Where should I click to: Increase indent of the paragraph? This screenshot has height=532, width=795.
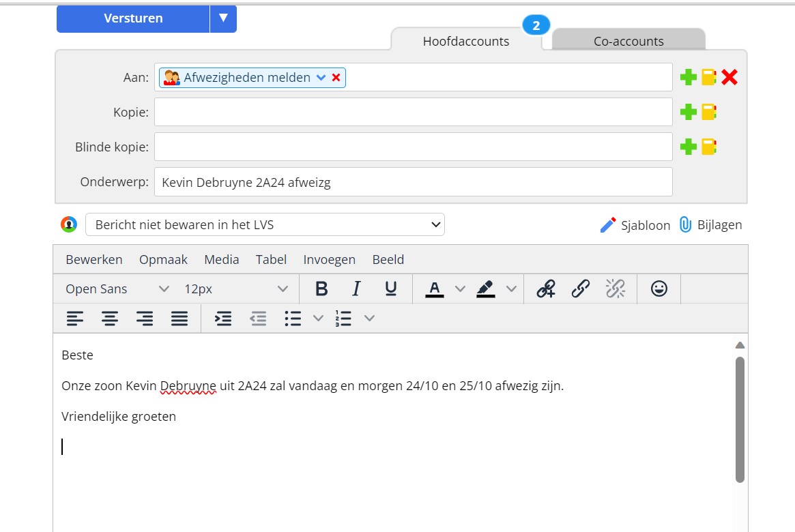click(x=223, y=319)
